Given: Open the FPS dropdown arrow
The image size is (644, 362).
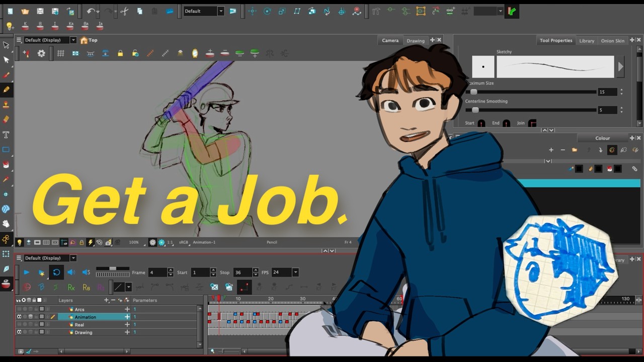Looking at the screenshot, I should (x=295, y=273).
